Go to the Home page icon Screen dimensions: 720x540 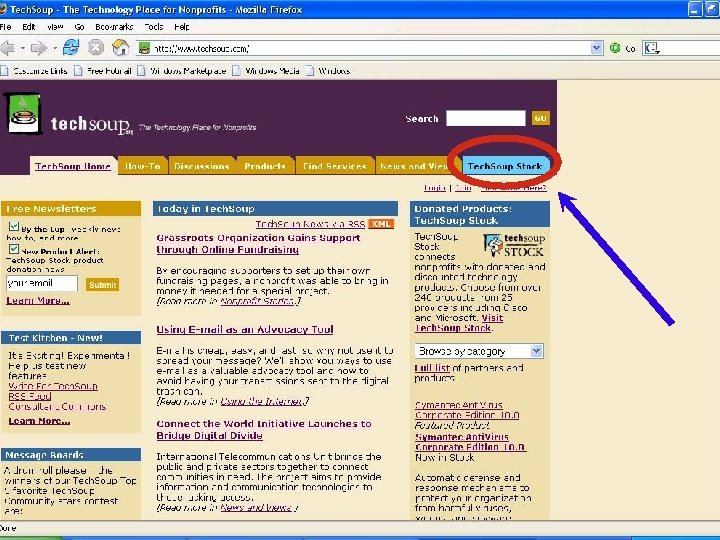click(x=120, y=47)
